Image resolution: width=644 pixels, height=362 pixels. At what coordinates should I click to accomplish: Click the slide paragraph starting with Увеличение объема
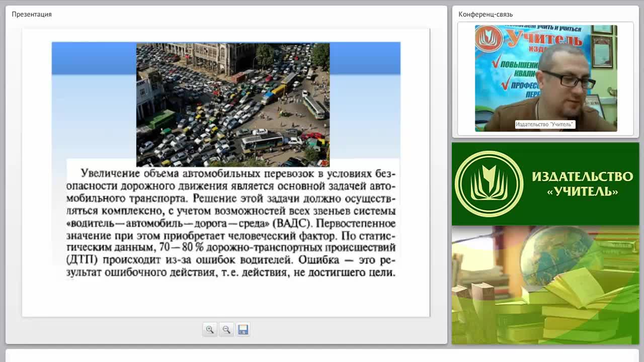tap(231, 223)
